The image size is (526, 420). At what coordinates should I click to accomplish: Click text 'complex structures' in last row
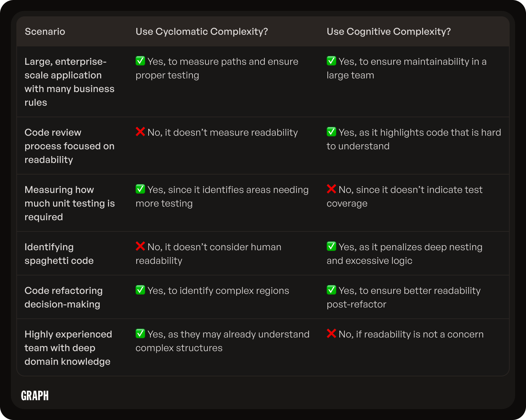(x=179, y=348)
